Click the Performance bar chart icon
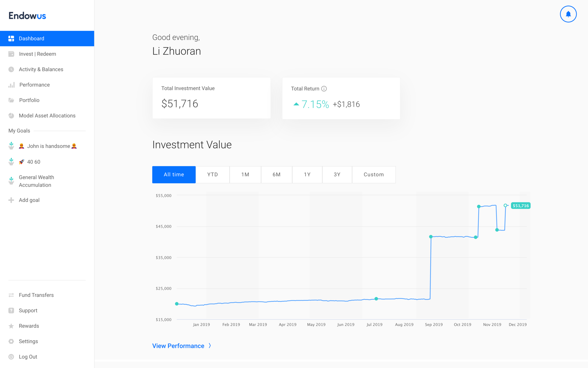Image resolution: width=588 pixels, height=368 pixels. click(11, 85)
